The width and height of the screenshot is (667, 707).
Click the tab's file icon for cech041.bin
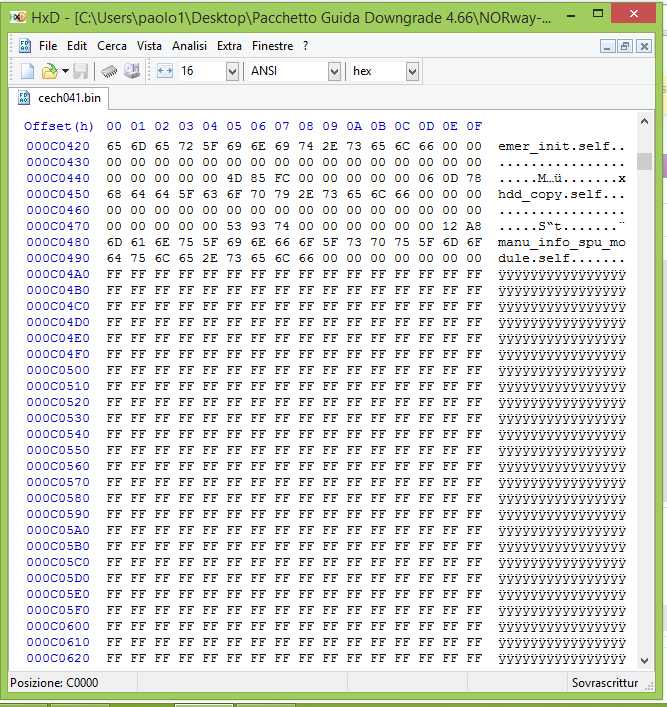24,98
